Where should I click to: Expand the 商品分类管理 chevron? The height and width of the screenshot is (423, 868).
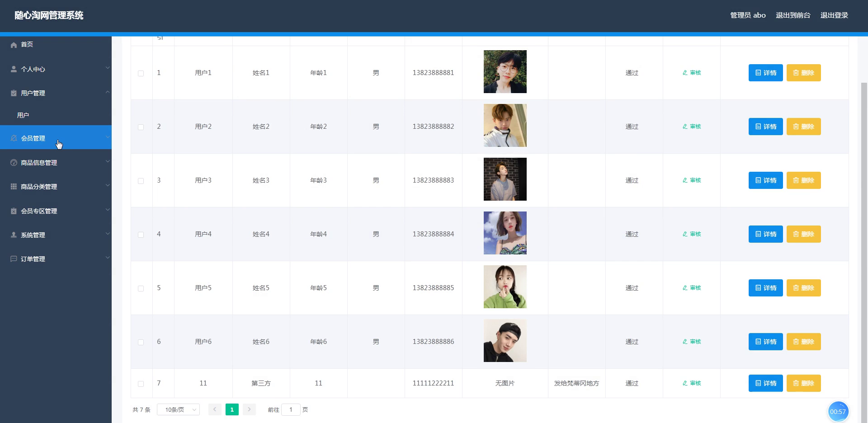click(x=108, y=185)
